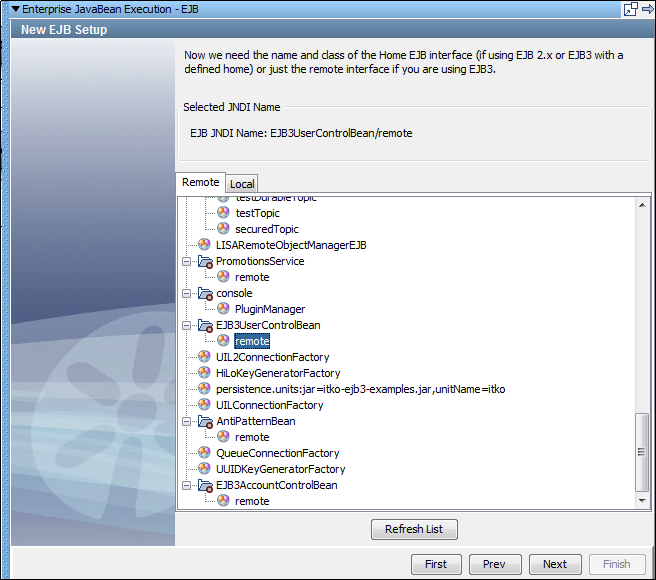
Task: Click the EJB3AccountControlBean folder icon
Action: click(205, 485)
